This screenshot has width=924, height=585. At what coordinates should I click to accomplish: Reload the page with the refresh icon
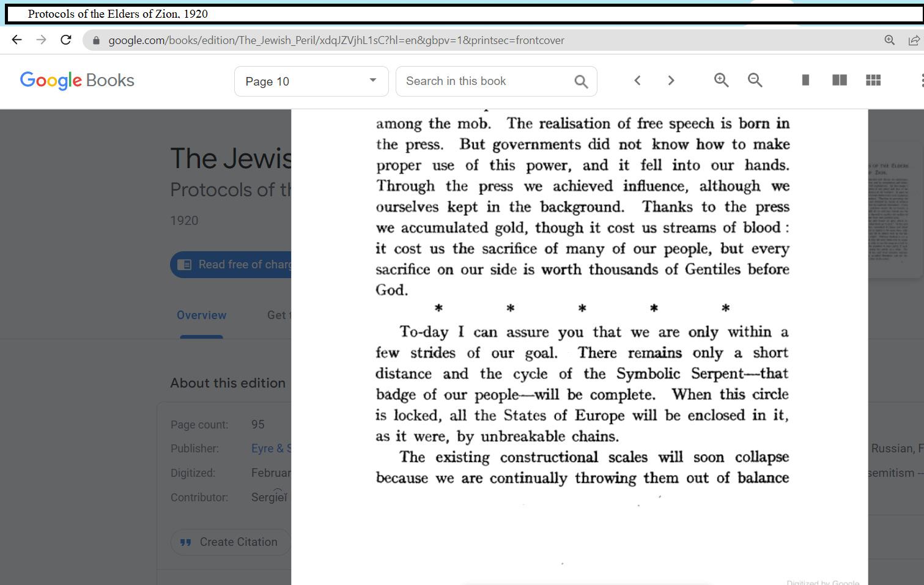(x=66, y=40)
